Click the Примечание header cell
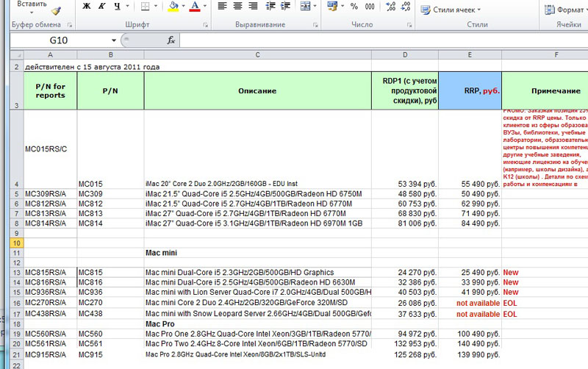The height and width of the screenshot is (369, 588). (545, 90)
